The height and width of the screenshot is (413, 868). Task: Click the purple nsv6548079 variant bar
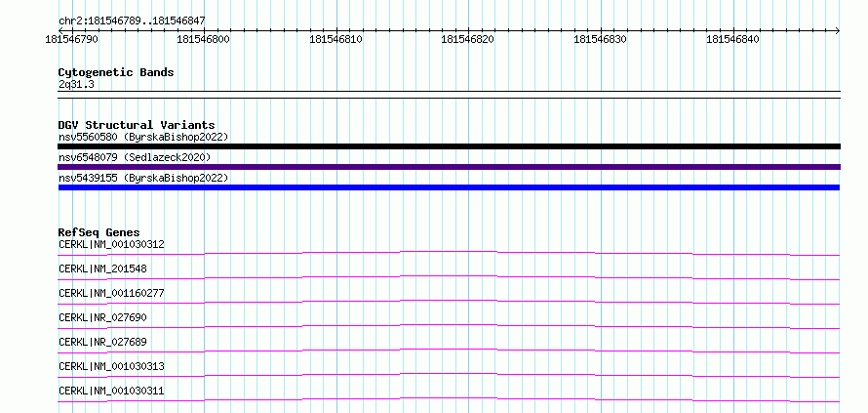(449, 167)
